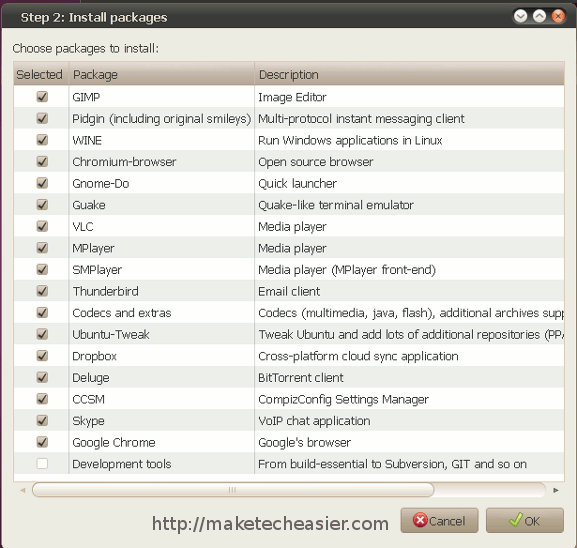Sort by the Description column header
Screen dimensions: 577x548
(409, 74)
